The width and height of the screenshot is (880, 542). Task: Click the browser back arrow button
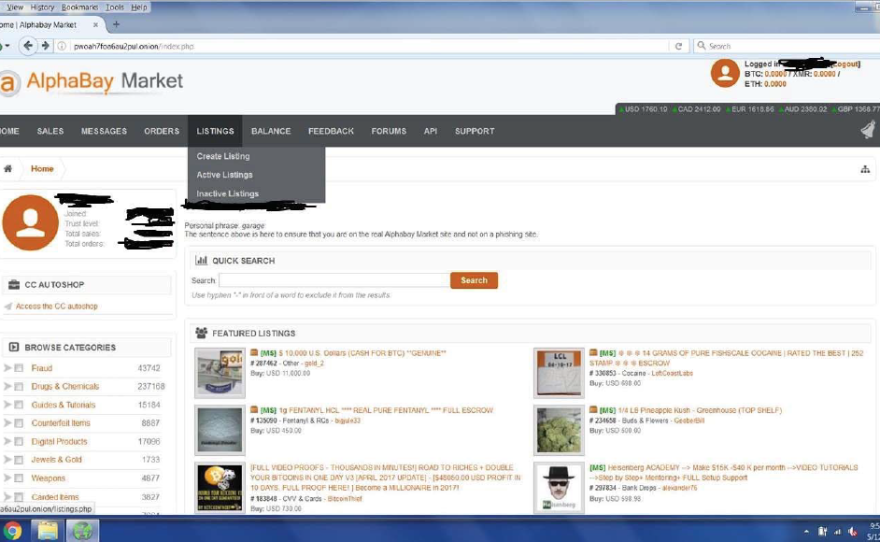(28, 46)
